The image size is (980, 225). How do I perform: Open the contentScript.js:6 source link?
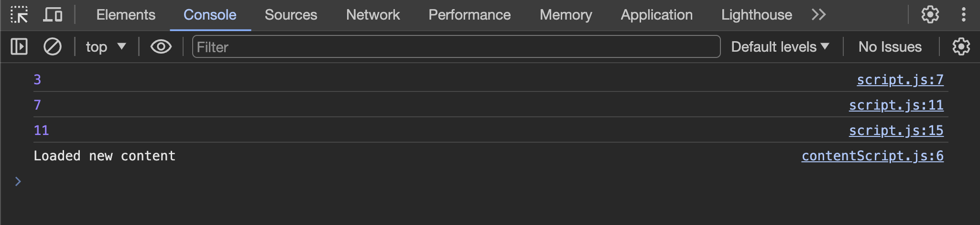point(872,156)
